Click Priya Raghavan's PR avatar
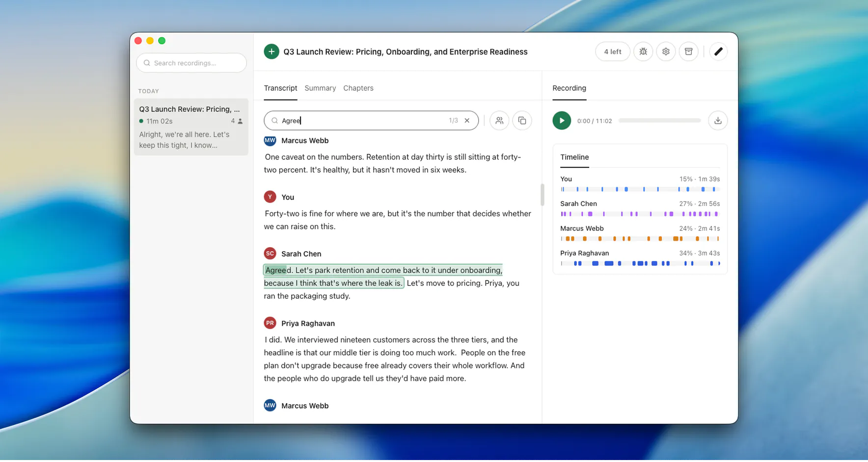The image size is (868, 462). coord(270,323)
